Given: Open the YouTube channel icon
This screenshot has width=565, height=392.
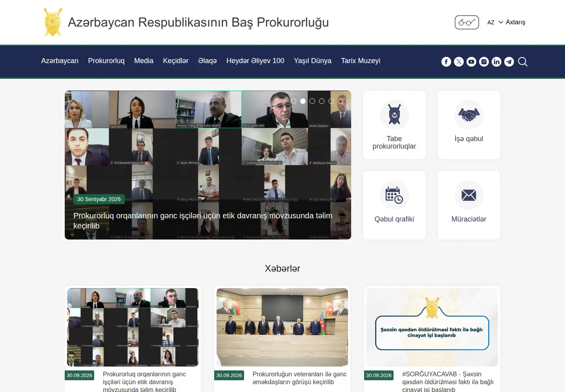Looking at the screenshot, I should coord(471,62).
